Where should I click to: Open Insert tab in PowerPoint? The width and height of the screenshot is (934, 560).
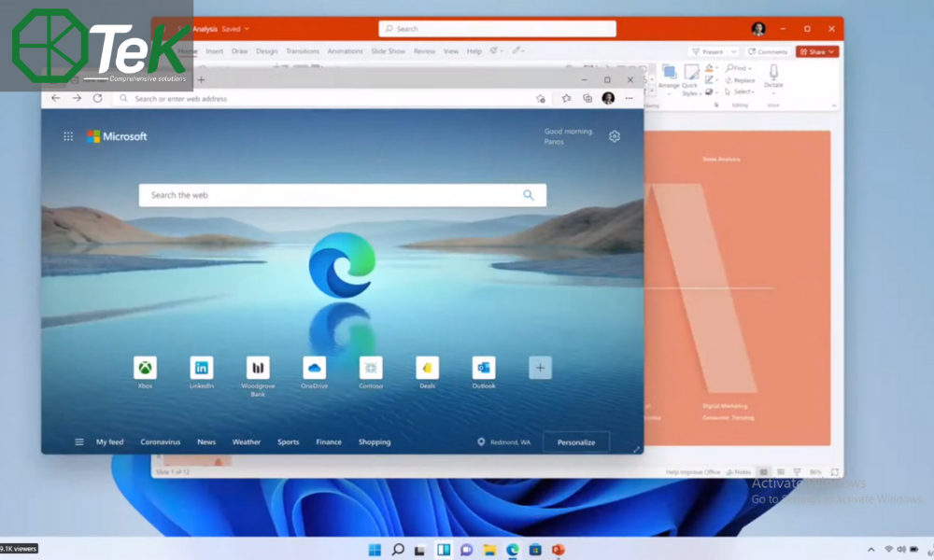215,51
